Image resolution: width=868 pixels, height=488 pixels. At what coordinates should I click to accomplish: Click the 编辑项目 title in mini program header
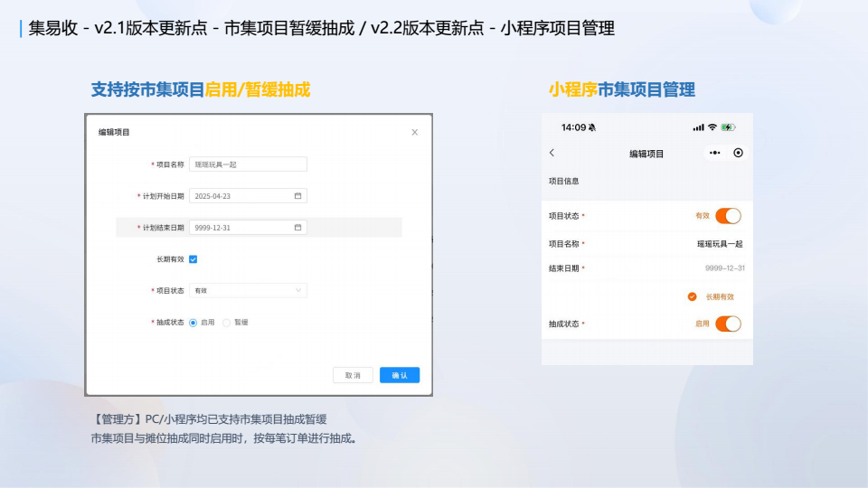coord(646,154)
